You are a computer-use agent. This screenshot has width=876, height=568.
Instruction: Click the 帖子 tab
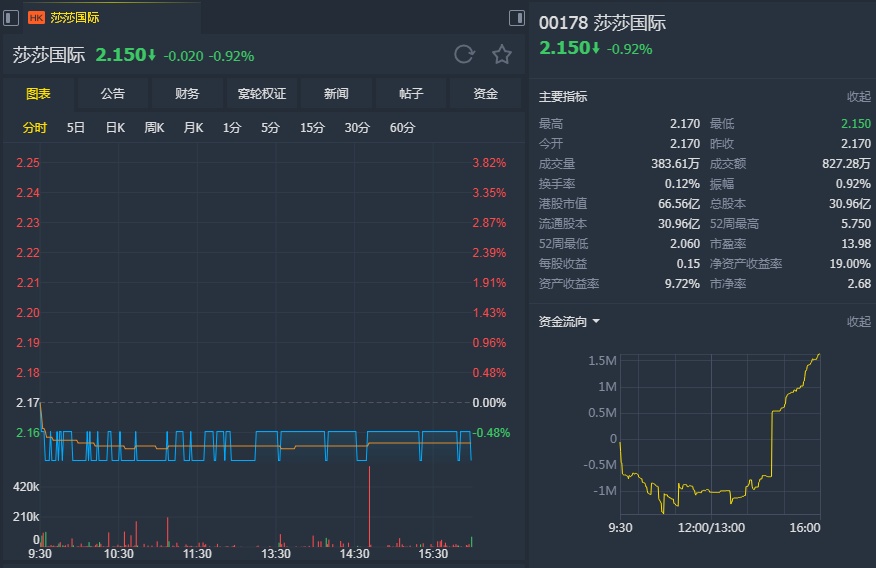[x=411, y=94]
